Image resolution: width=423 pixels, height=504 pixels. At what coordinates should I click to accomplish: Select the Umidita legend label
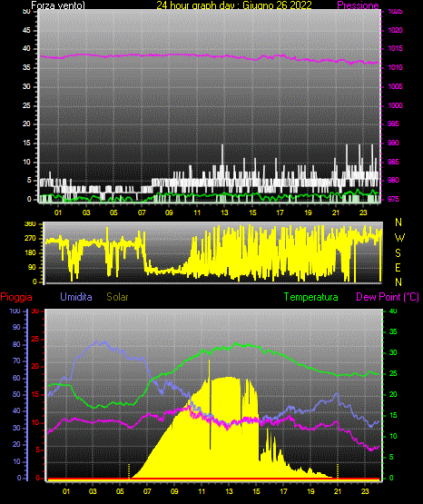[76, 297]
